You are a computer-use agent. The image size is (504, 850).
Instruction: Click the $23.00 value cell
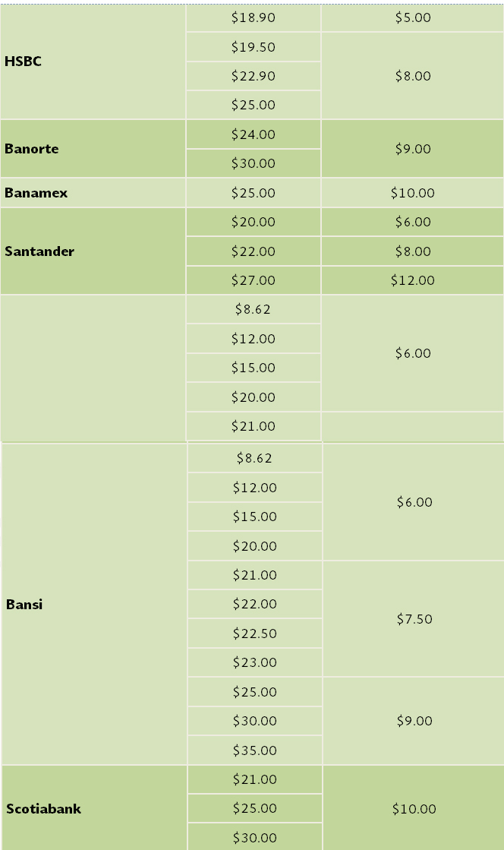pyautogui.click(x=255, y=662)
